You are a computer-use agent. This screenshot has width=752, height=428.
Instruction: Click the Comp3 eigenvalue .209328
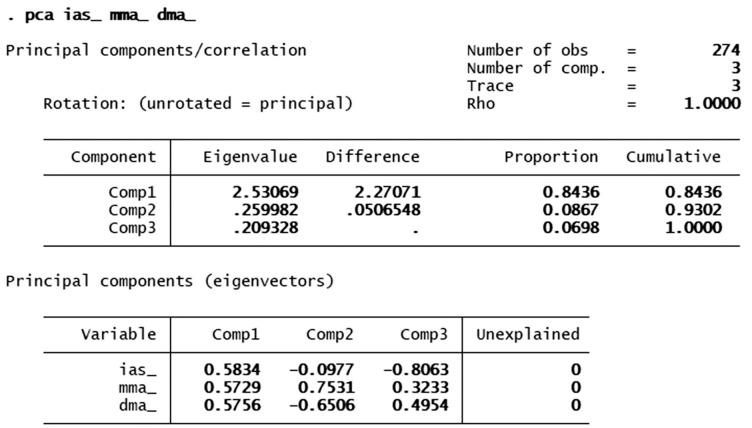pyautogui.click(x=265, y=227)
